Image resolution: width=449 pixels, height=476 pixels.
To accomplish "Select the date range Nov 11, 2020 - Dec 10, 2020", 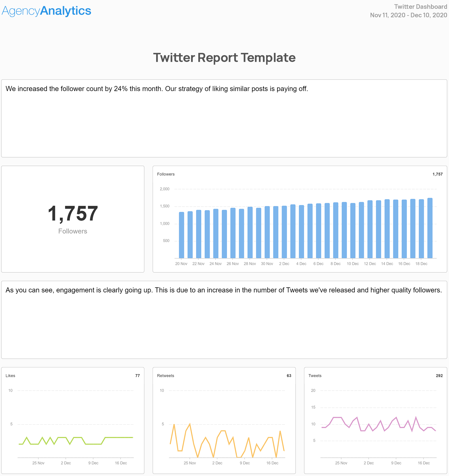I will tap(408, 15).
